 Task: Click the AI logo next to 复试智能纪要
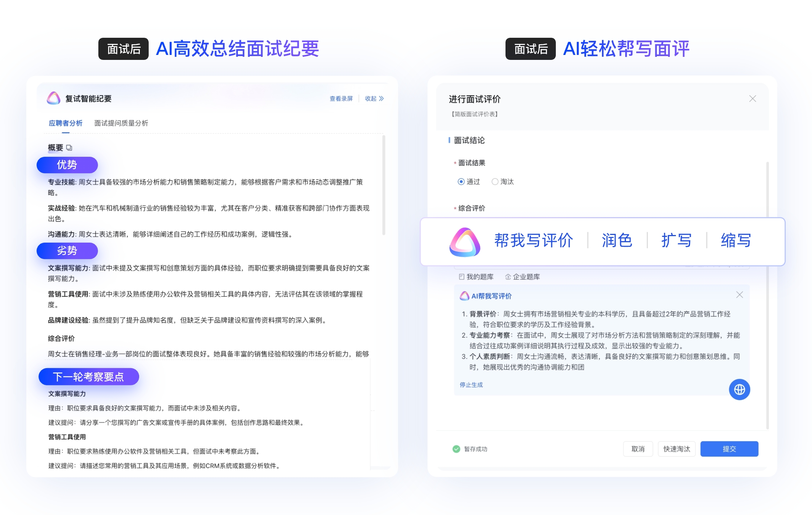[x=54, y=98]
